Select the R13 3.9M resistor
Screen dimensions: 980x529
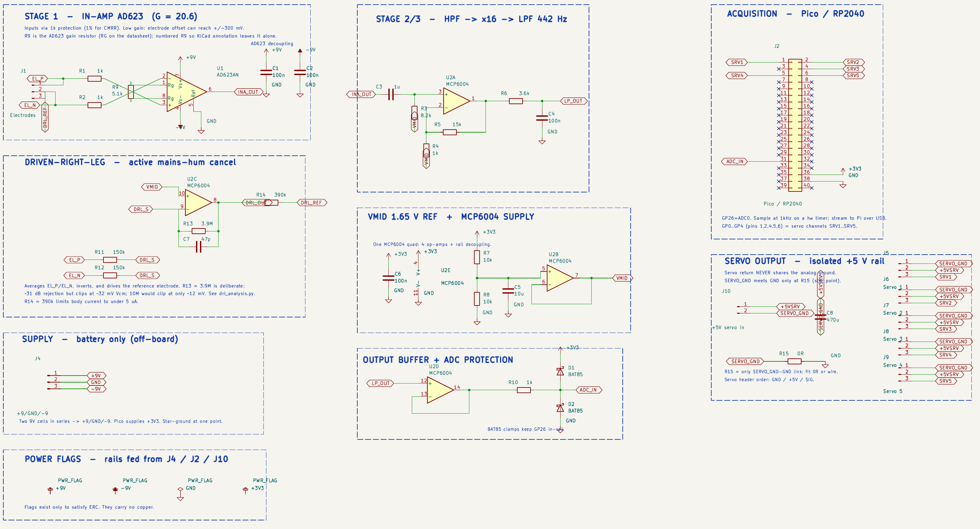coord(199,231)
